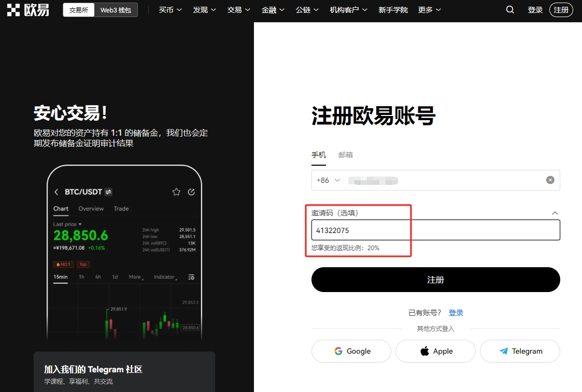
Task: Click the NO.1 badge
Action: tap(63, 265)
